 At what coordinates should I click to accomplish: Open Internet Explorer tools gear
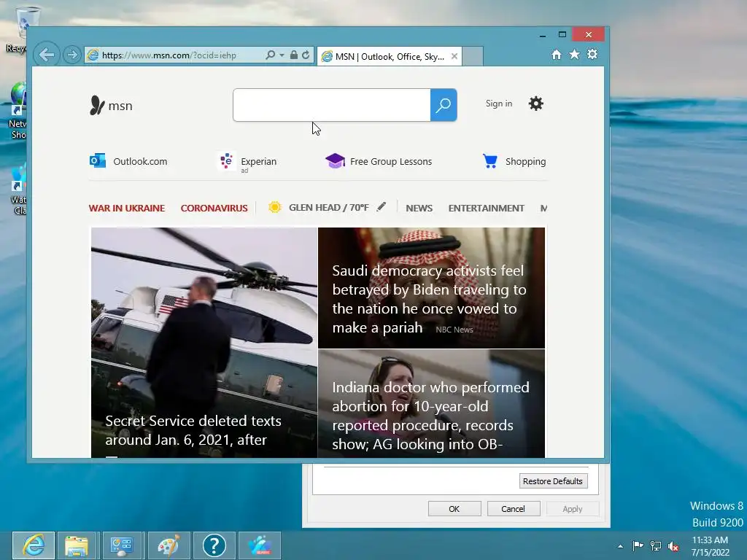(592, 54)
